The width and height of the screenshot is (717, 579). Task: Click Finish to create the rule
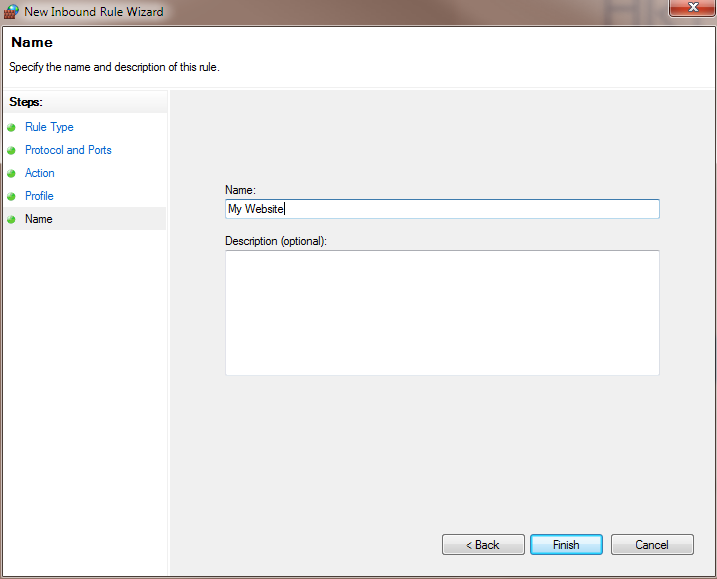(566, 545)
